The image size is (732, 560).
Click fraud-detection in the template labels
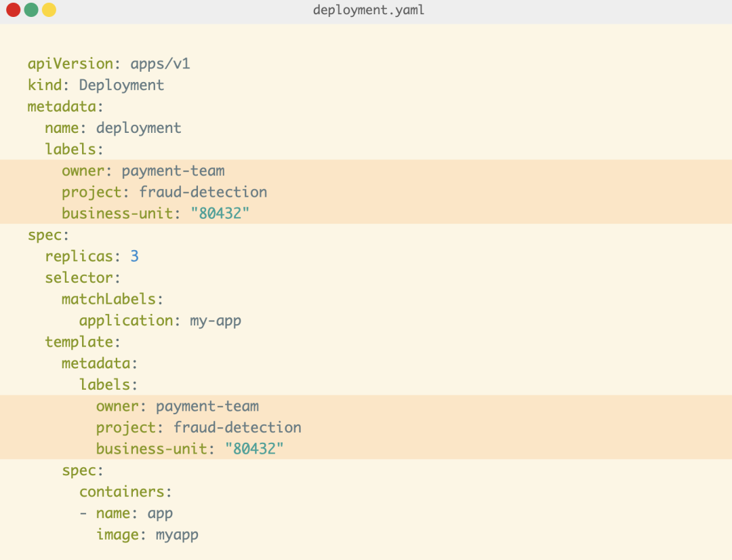tap(237, 427)
